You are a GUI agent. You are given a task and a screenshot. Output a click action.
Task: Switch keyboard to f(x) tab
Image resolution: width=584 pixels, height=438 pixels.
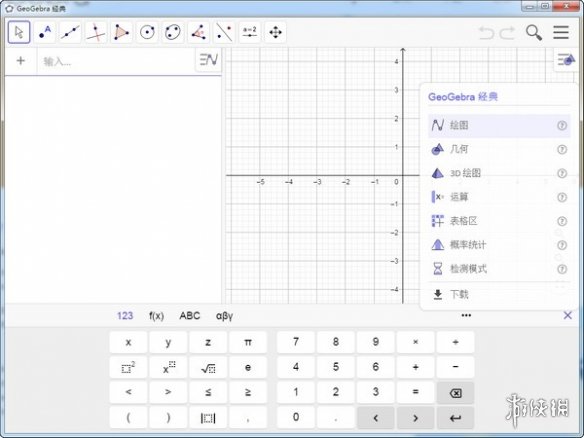pos(156,316)
